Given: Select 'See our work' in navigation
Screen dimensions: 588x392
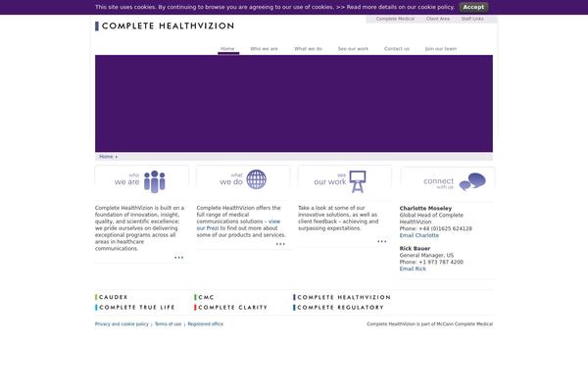Looking at the screenshot, I should [353, 49].
